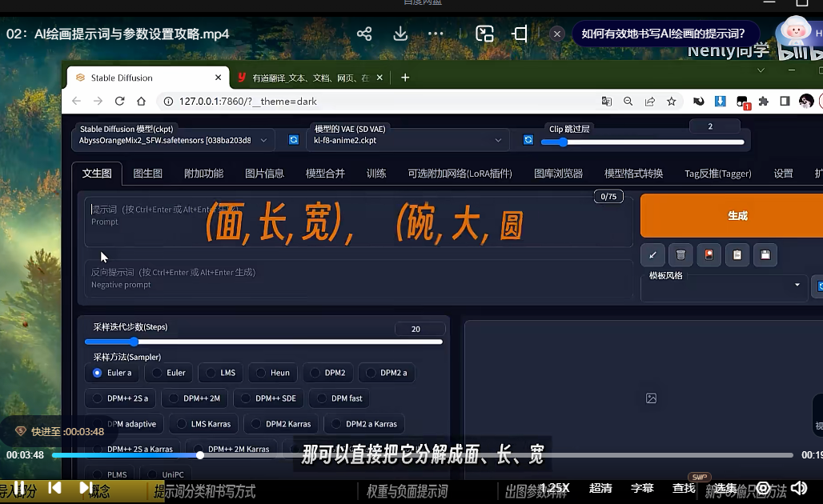
Task: Click the blue download extension icon
Action: [x=721, y=102]
